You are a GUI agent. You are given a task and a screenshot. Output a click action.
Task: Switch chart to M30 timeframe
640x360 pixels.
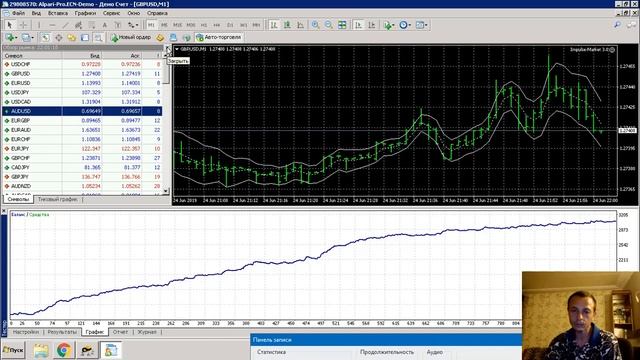191,25
